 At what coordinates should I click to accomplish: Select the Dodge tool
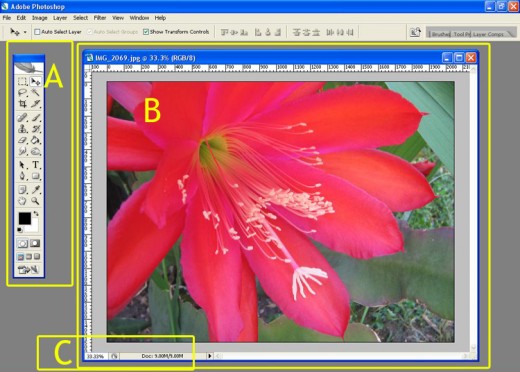35,151
